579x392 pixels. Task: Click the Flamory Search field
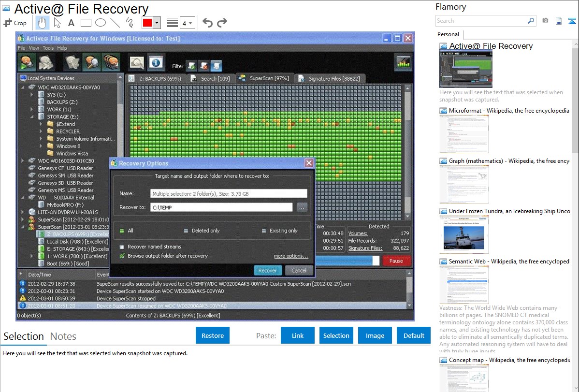click(x=481, y=21)
